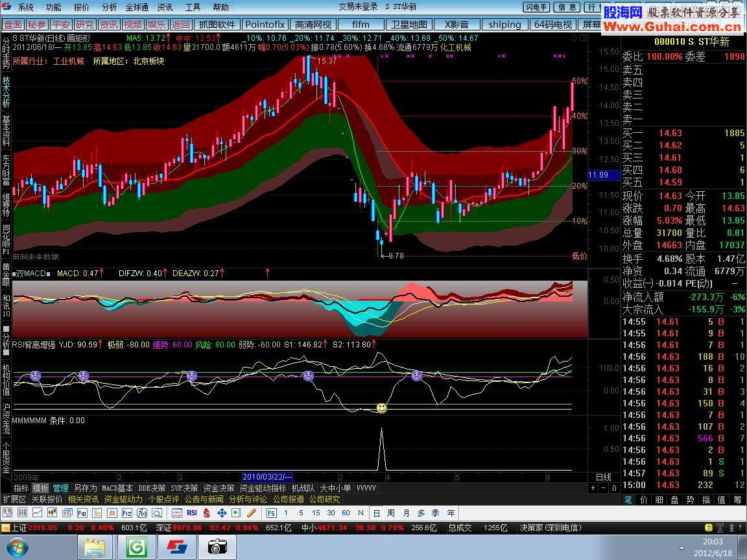Switch to 1-minute period

click(286, 513)
